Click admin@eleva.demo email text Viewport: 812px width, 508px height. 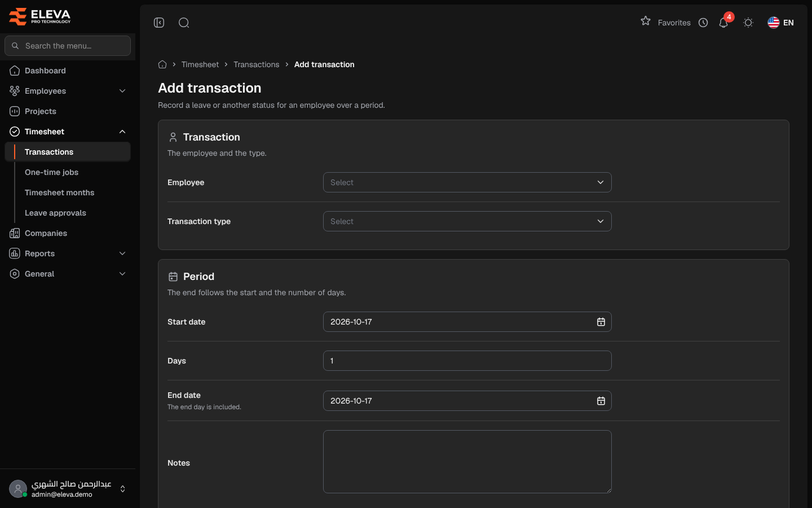click(x=62, y=494)
